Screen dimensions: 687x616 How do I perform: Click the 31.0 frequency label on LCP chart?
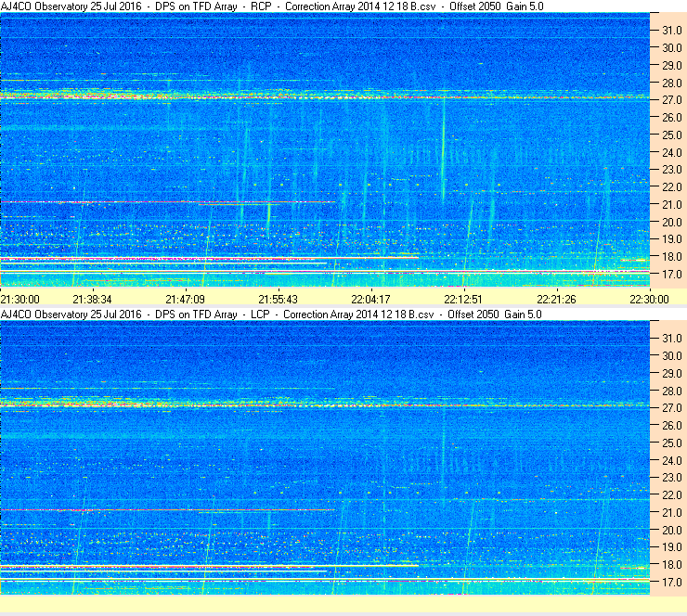tap(672, 339)
